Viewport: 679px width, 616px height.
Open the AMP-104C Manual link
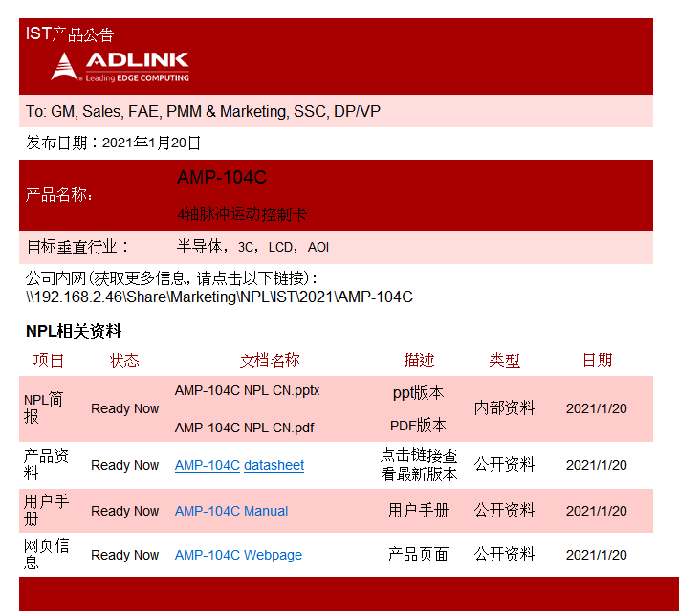coord(230,511)
